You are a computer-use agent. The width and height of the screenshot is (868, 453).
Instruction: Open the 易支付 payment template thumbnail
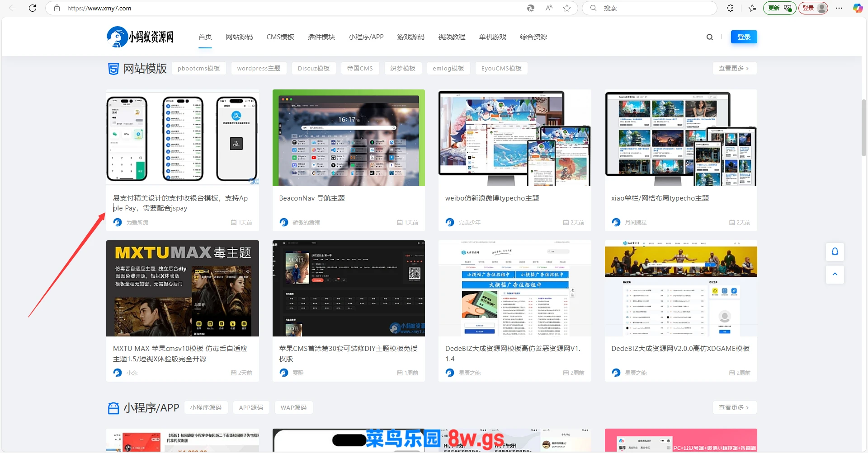(x=183, y=138)
